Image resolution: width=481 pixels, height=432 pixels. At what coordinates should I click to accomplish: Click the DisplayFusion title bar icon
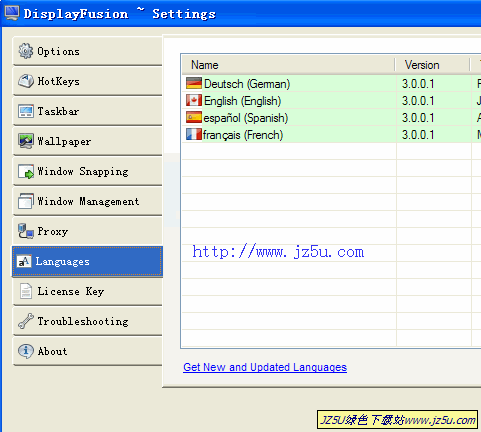[x=12, y=13]
